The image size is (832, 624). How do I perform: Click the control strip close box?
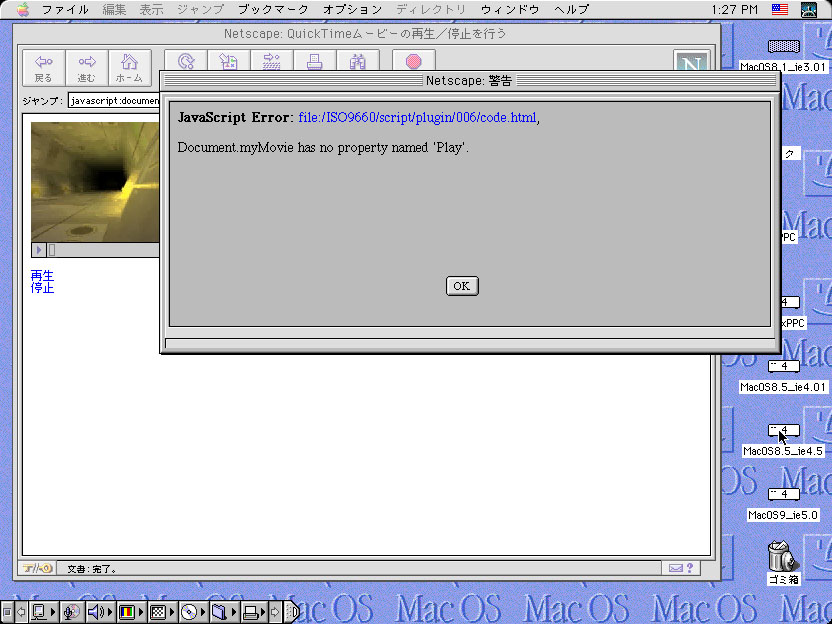coord(7,612)
